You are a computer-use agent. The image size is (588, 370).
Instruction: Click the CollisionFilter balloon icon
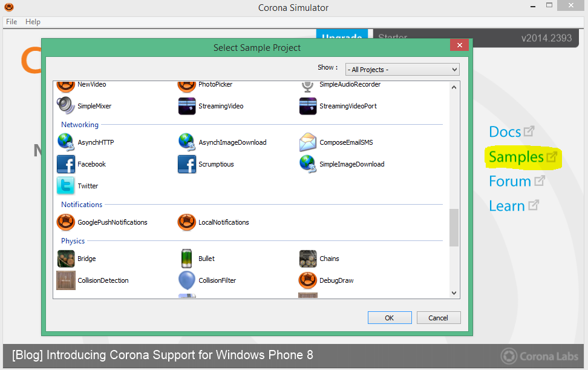tap(187, 280)
